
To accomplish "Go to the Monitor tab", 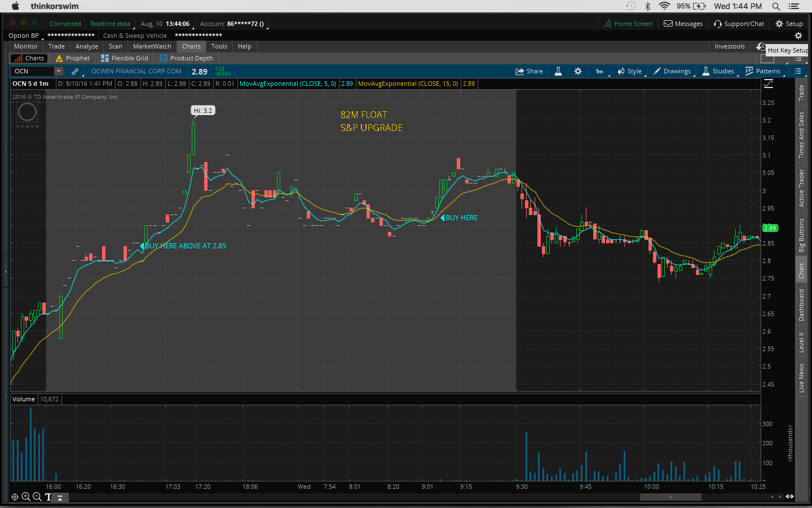I will tap(26, 46).
